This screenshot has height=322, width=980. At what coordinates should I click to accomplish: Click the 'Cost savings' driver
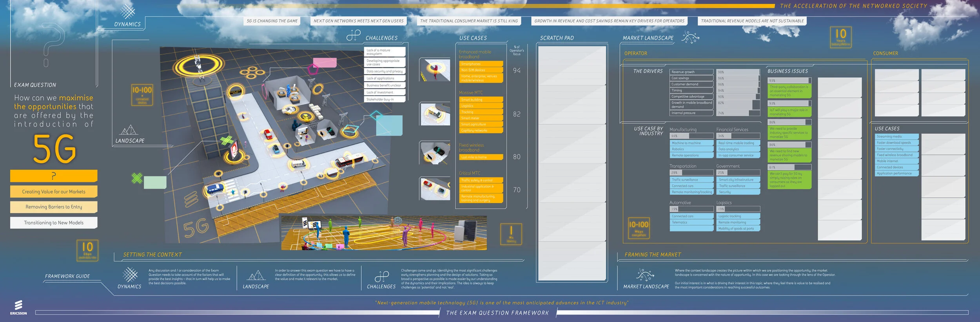[691, 78]
